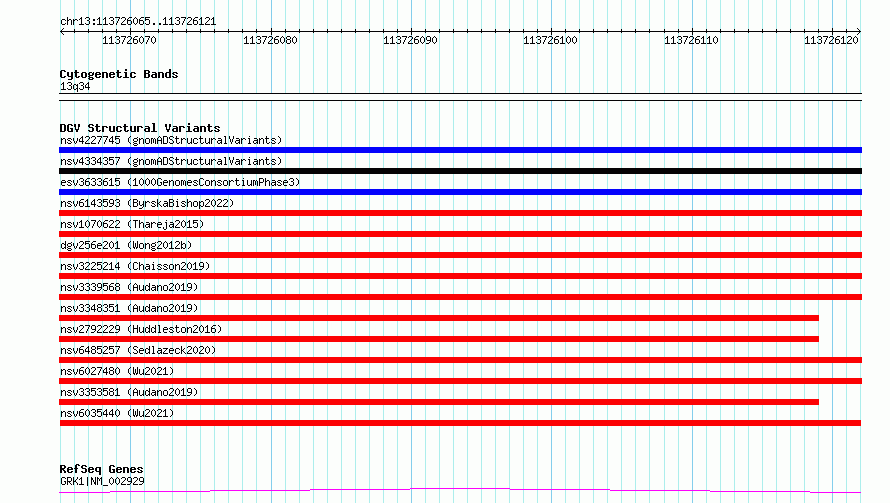The image size is (890, 503).
Task: Click the red bar under nsv3353581
Action: [439, 402]
